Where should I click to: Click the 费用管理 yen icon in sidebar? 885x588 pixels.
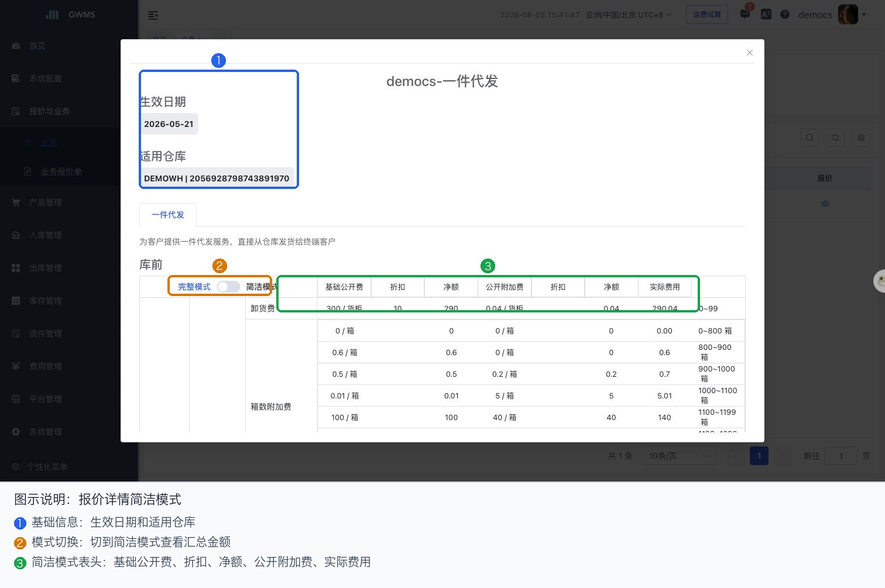[x=16, y=366]
